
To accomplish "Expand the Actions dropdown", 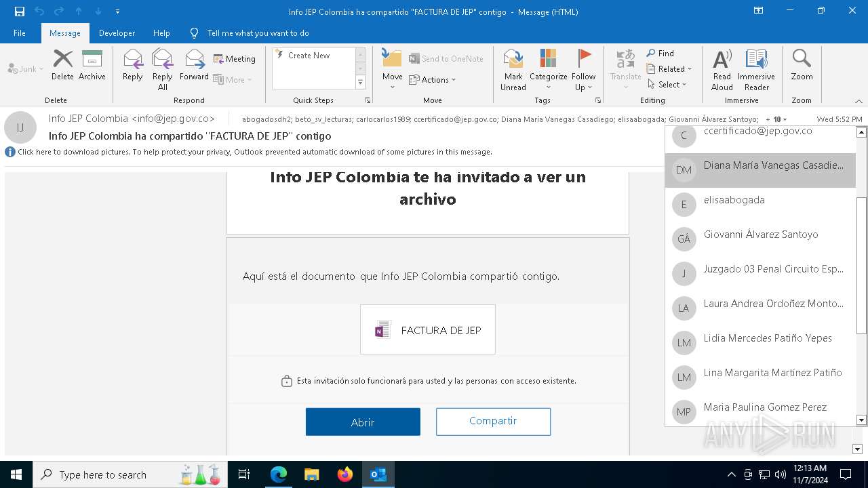I will [433, 80].
